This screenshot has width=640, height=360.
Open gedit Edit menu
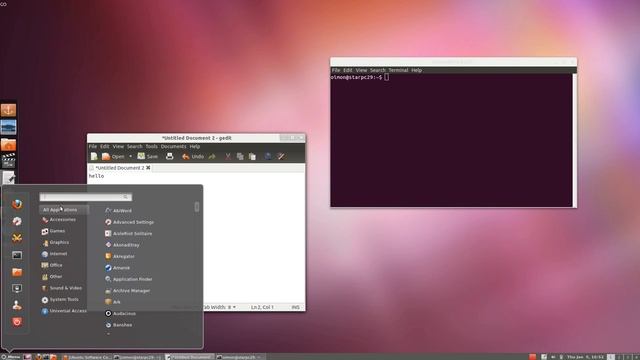pyautogui.click(x=105, y=146)
